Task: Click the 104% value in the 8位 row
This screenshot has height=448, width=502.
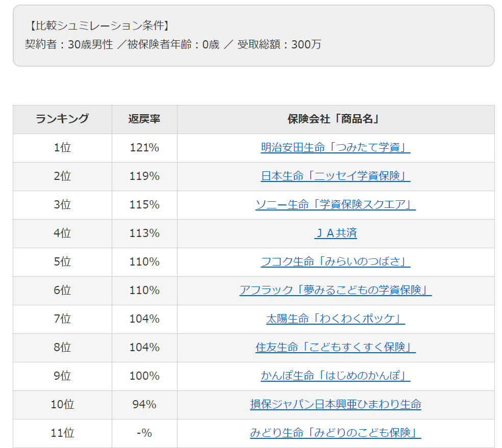Action: [x=144, y=347]
